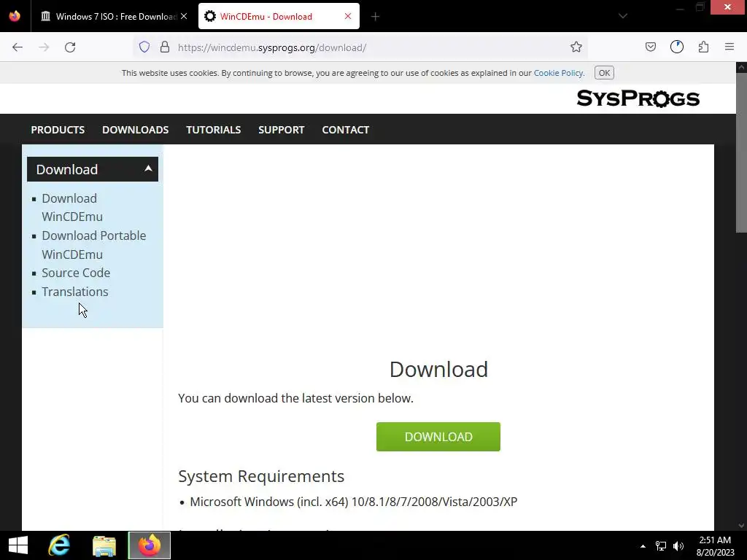Click the Firefox account toolbar icon
This screenshot has width=747, height=560.
pos(676,47)
